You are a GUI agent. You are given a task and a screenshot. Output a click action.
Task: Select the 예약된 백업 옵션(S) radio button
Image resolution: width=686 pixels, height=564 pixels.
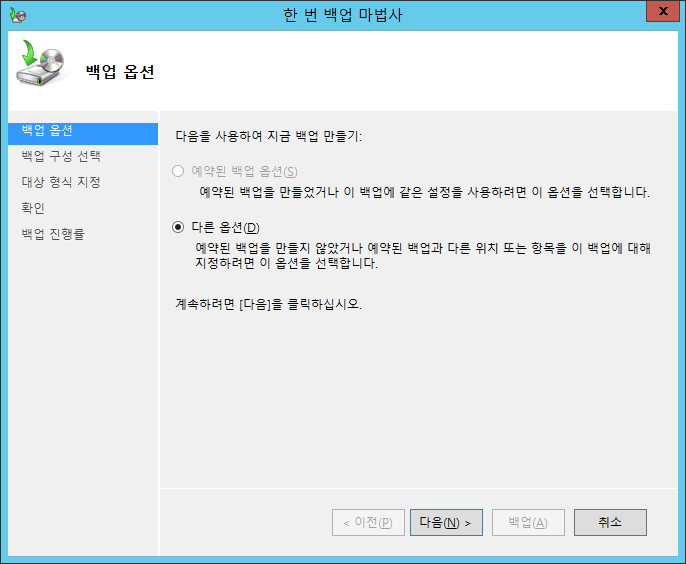(x=178, y=171)
